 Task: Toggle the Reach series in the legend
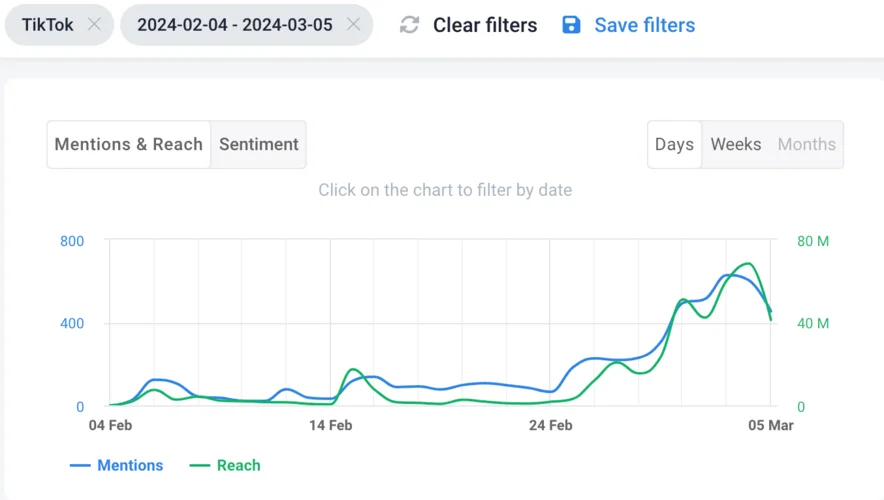(238, 465)
